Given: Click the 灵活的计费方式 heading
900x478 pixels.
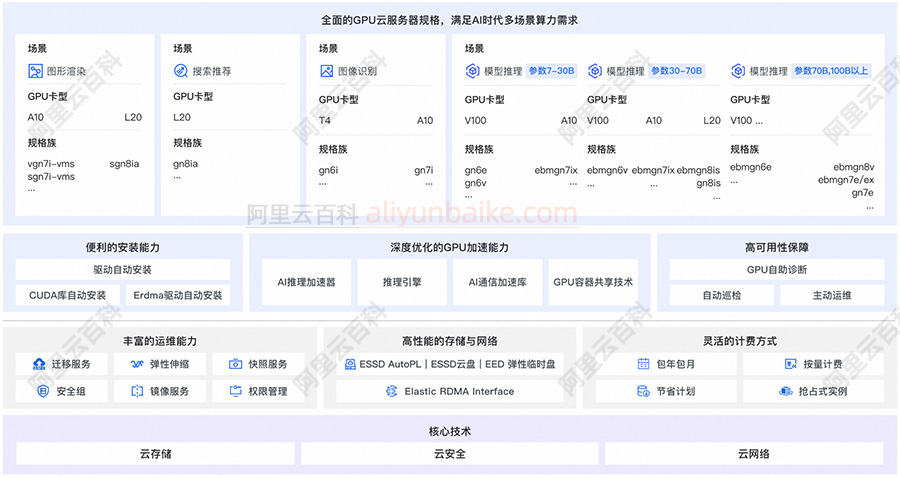Looking at the screenshot, I should tap(740, 341).
